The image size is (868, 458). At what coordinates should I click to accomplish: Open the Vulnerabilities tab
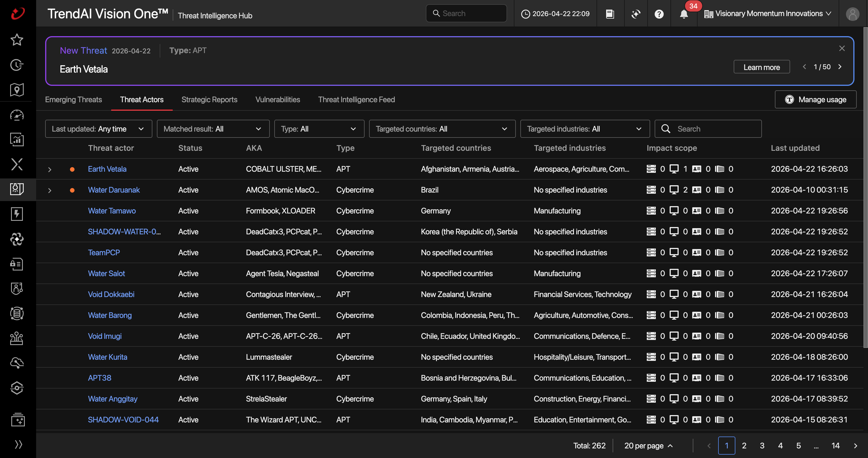(278, 99)
